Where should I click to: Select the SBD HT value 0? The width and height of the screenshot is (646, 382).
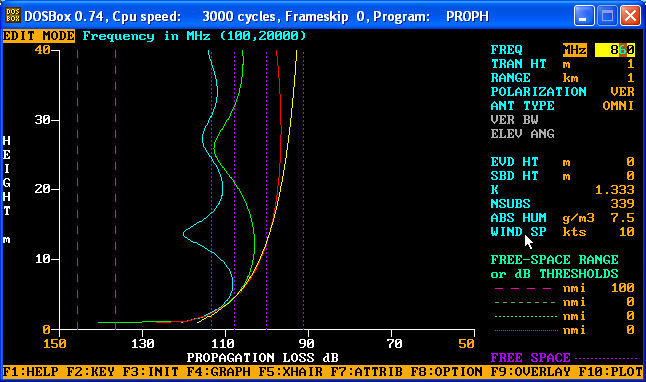pyautogui.click(x=630, y=176)
